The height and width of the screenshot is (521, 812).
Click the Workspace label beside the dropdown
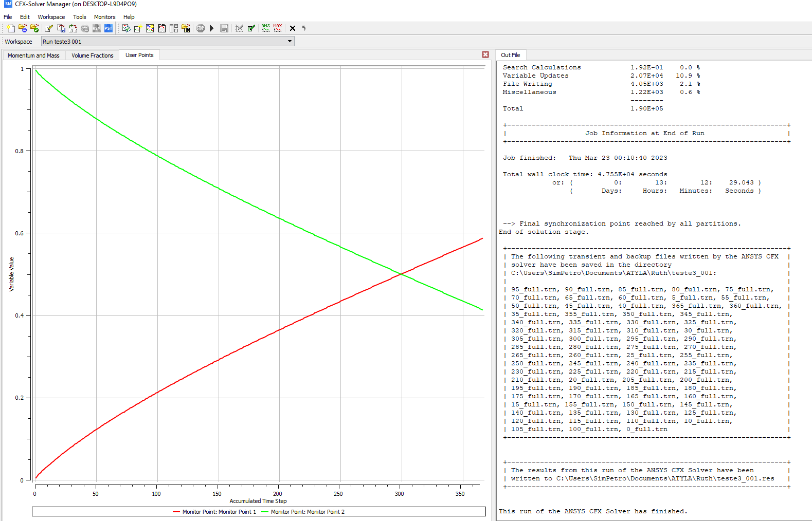click(19, 42)
